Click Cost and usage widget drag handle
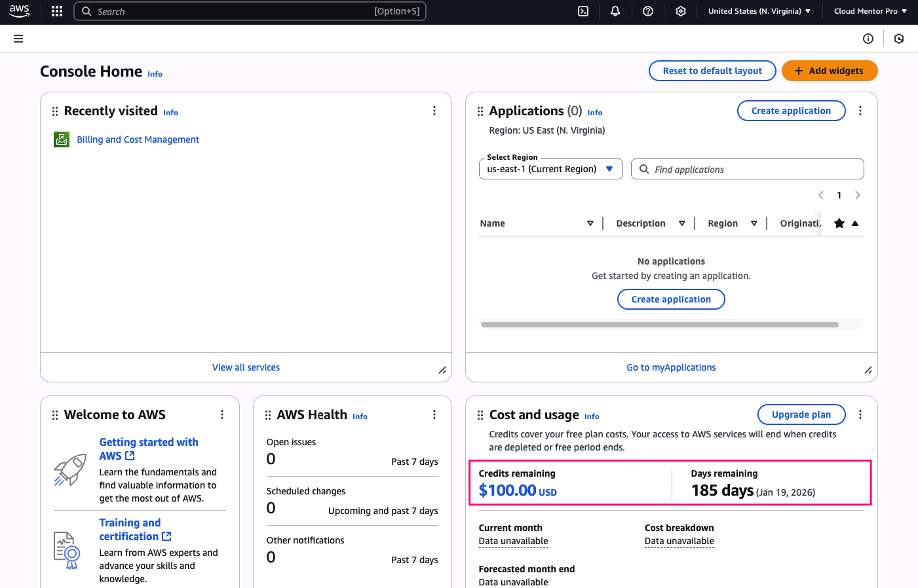Viewport: 918px width, 588px height. pos(480,415)
